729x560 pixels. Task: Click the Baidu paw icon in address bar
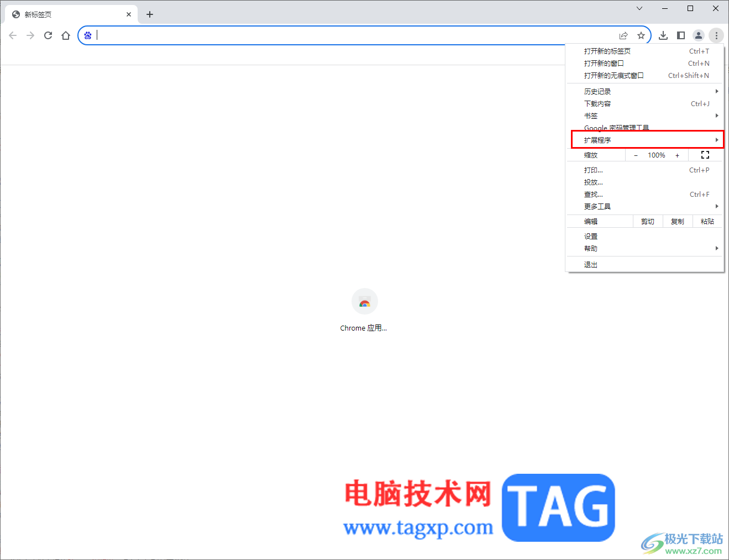[88, 35]
